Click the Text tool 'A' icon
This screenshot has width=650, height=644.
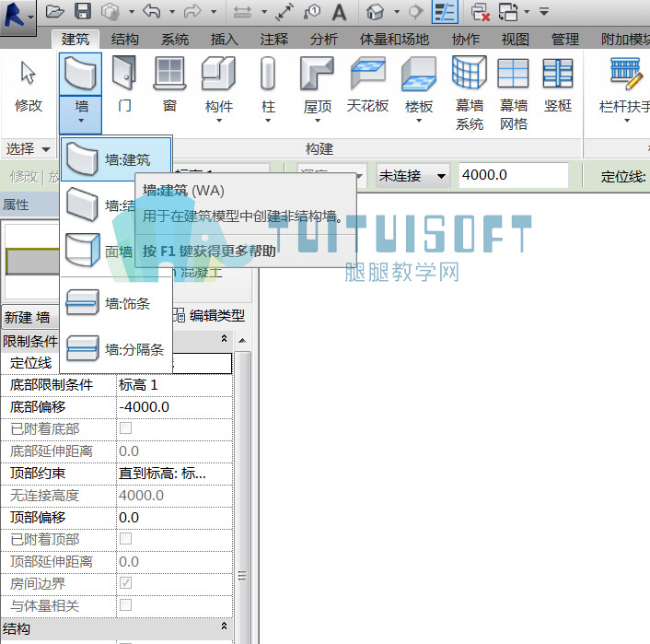click(x=339, y=12)
